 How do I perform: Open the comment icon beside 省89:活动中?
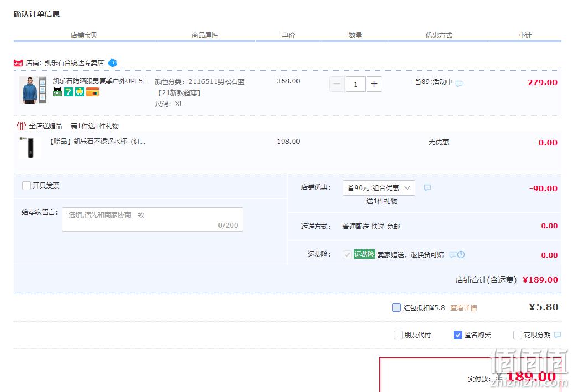click(459, 83)
